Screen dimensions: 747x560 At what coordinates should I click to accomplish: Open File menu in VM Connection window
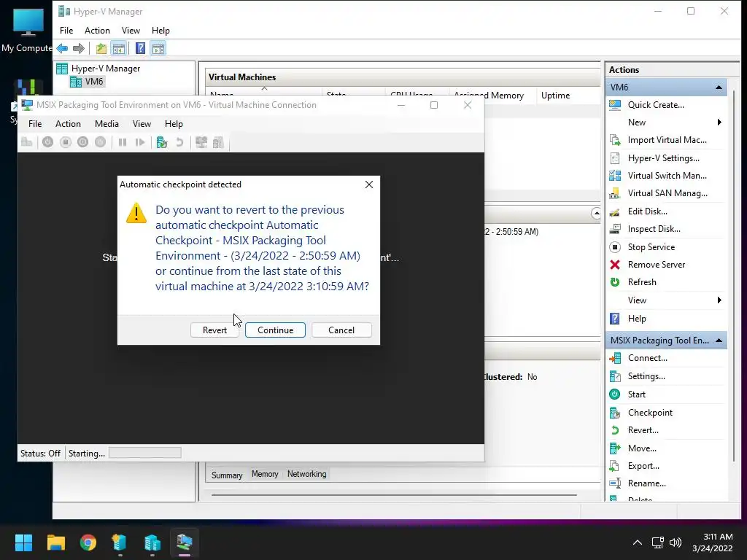35,124
